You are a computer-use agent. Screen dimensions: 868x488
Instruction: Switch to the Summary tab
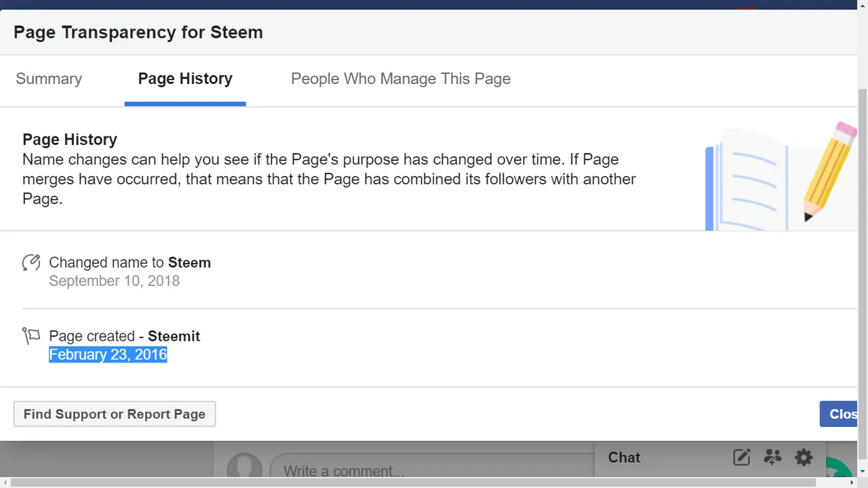click(49, 79)
